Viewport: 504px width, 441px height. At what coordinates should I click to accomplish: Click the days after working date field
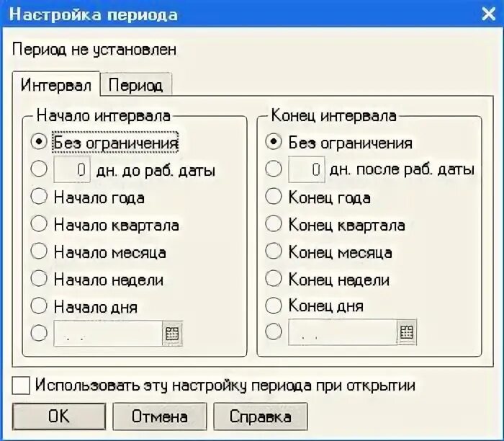306,169
